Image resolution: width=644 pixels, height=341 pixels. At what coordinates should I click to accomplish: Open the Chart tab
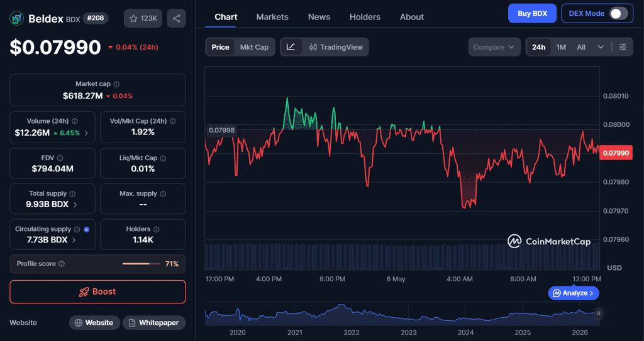pyautogui.click(x=226, y=17)
